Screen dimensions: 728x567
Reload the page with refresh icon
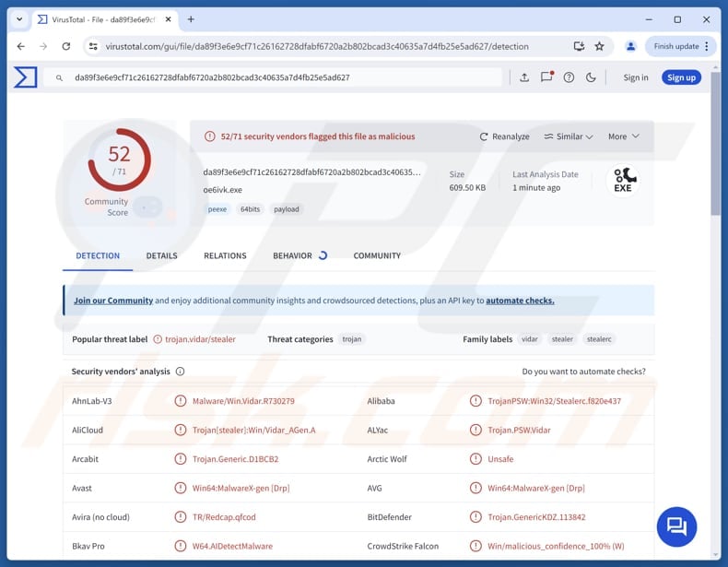pos(66,46)
